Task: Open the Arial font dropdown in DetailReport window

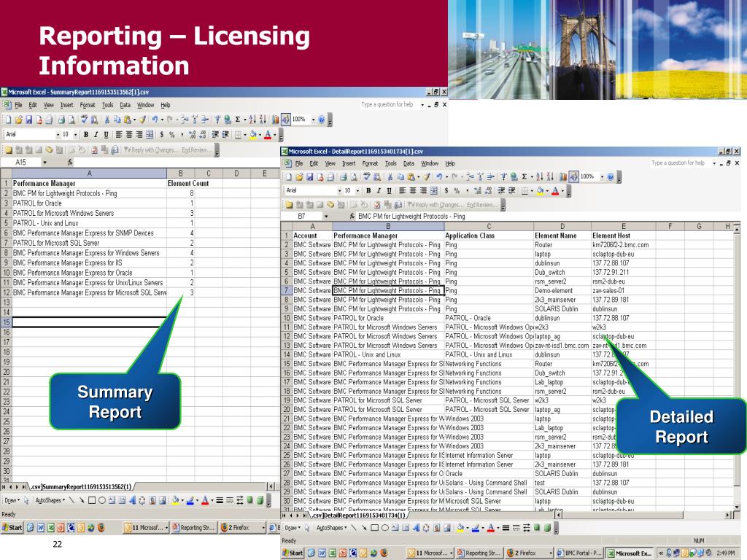Action: click(340, 191)
